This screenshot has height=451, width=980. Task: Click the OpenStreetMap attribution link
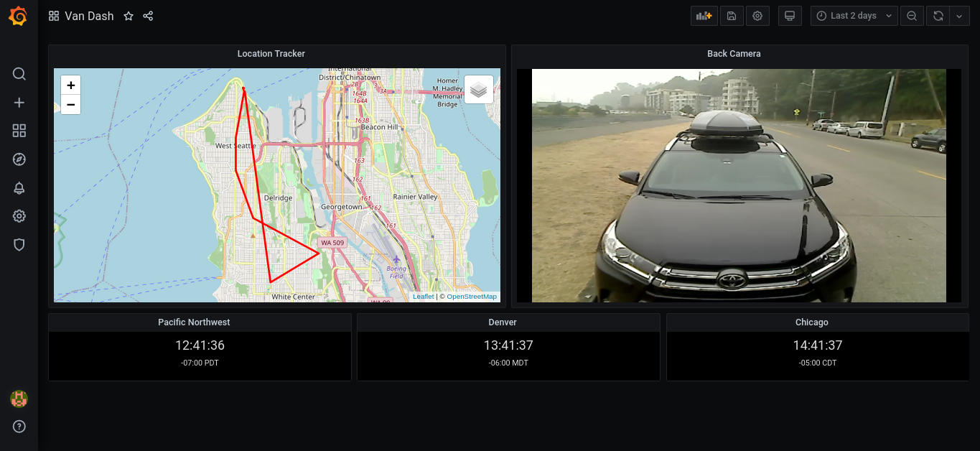pos(472,297)
